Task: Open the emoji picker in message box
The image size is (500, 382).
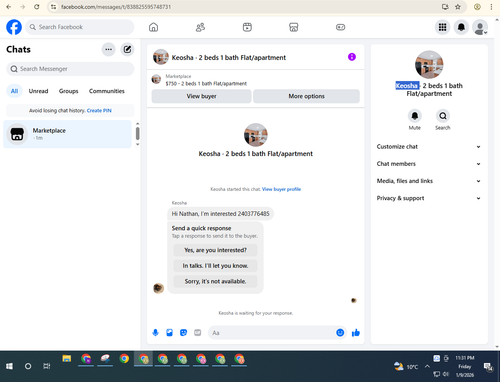Action: coord(340,333)
